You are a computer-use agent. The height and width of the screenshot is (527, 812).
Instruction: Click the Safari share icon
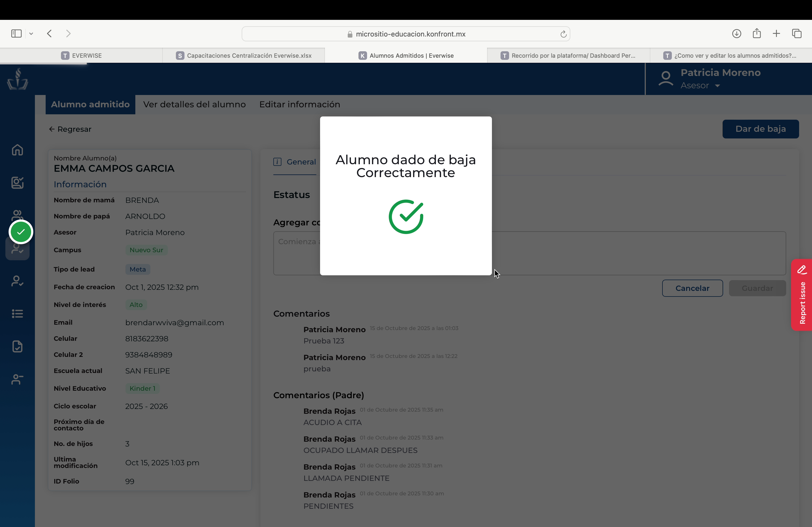coord(757,33)
